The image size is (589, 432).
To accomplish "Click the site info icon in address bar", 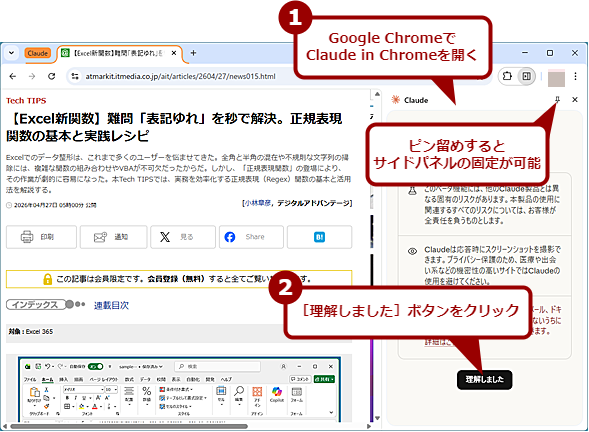I will coord(75,76).
